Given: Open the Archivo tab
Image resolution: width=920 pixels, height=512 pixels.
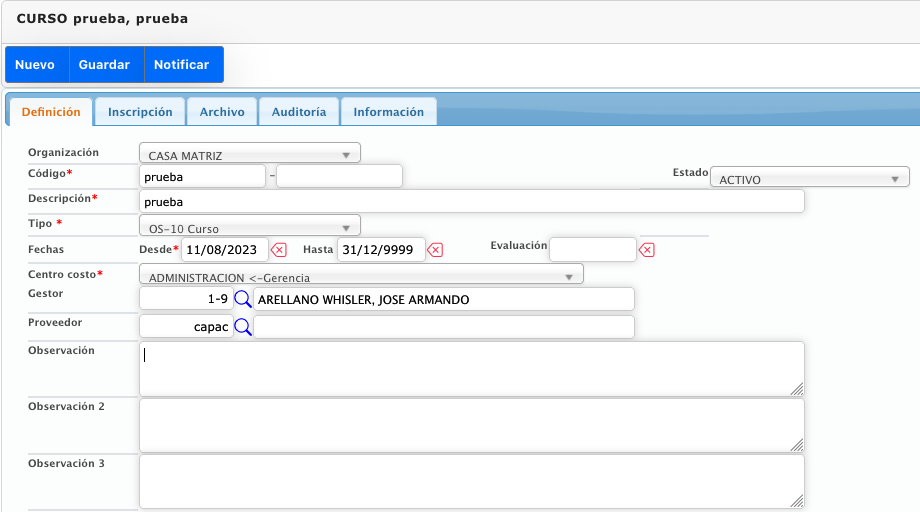Looking at the screenshot, I should (222, 113).
